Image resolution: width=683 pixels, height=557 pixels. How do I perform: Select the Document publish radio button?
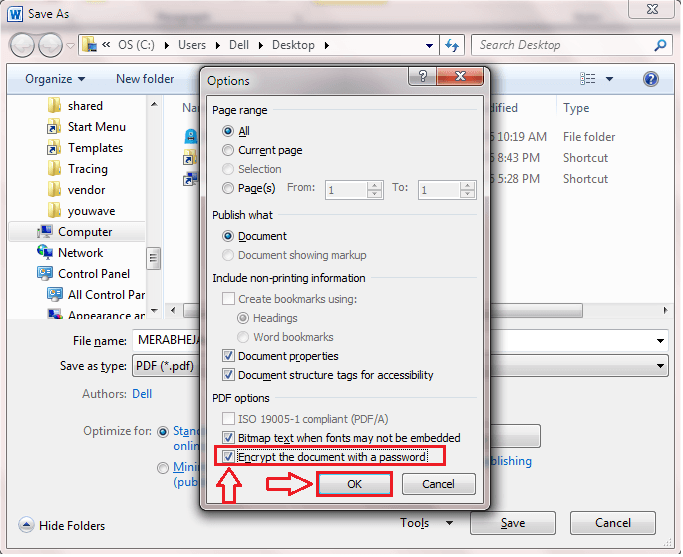click(x=228, y=236)
